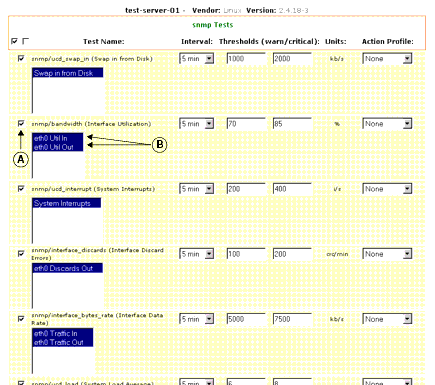Disable the snmp/ucd_interrupt test checkbox
The image size is (435, 385).
[21, 189]
